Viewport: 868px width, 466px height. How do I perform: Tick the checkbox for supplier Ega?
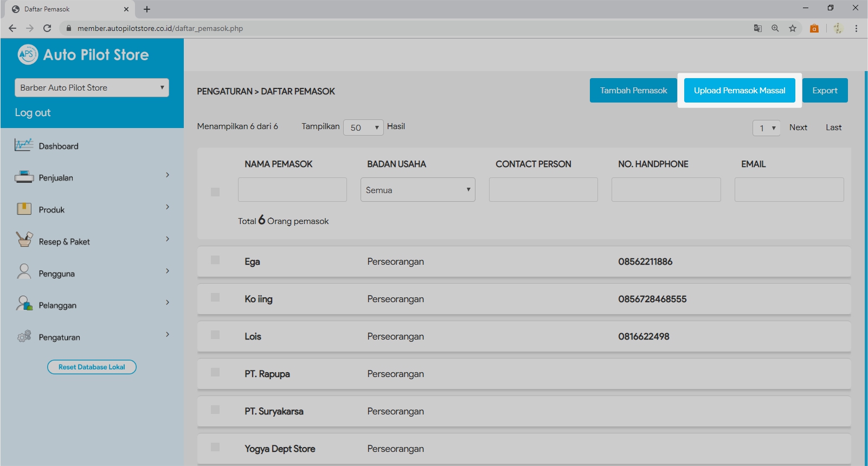tap(215, 260)
